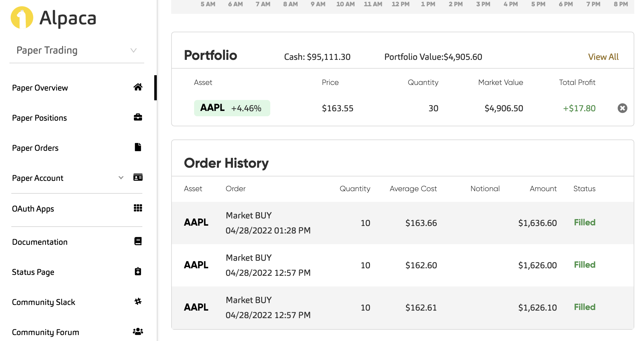Click the $163.66 average cost cell
The width and height of the screenshot is (644, 341).
tap(421, 223)
